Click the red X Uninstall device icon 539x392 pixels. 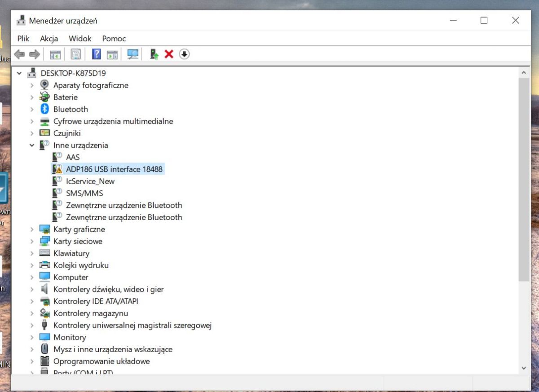point(169,54)
